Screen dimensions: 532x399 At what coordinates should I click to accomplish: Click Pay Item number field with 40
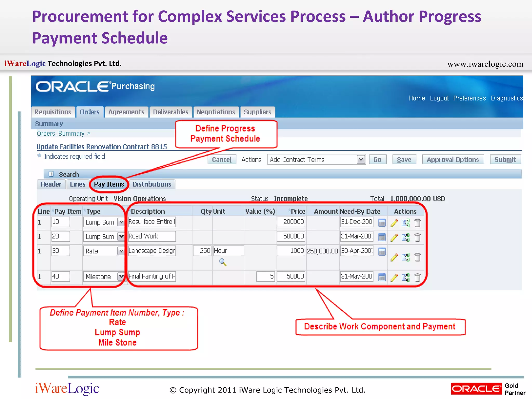point(61,276)
